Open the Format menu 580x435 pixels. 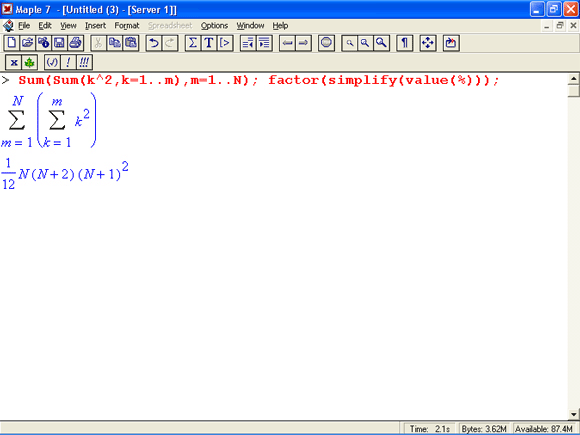click(x=127, y=26)
